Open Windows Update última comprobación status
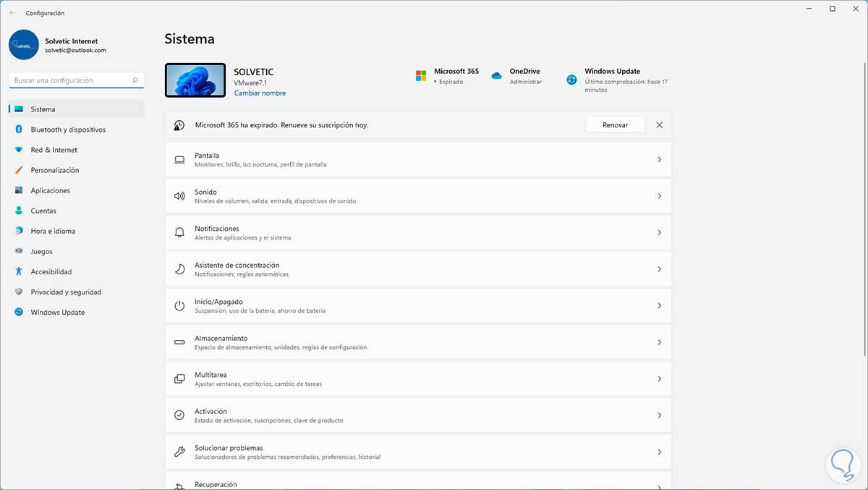868x490 pixels. [626, 86]
